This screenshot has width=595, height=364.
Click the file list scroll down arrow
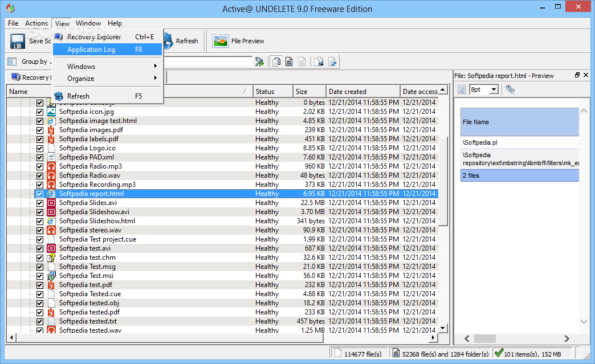[x=443, y=328]
